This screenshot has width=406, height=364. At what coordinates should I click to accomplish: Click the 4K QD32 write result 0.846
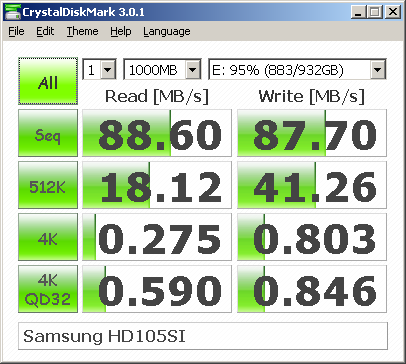[312, 289]
